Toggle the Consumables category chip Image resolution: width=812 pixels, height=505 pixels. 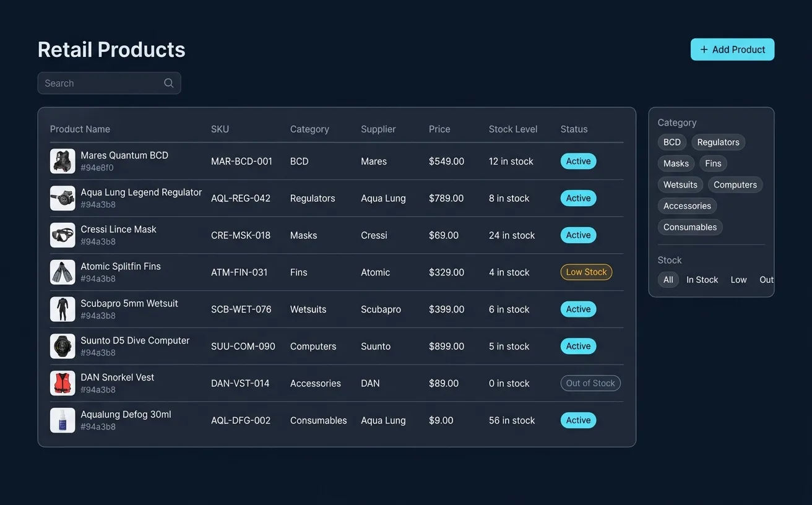(x=690, y=227)
